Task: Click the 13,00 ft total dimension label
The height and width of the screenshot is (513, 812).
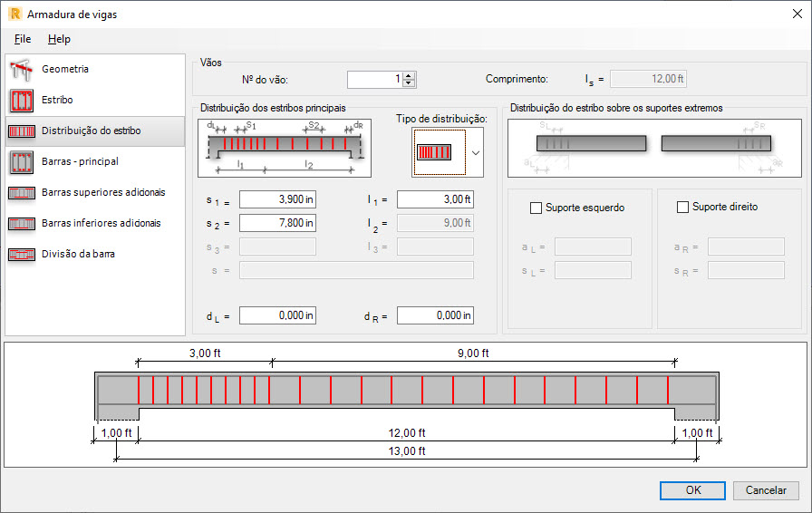Action: pyautogui.click(x=407, y=451)
